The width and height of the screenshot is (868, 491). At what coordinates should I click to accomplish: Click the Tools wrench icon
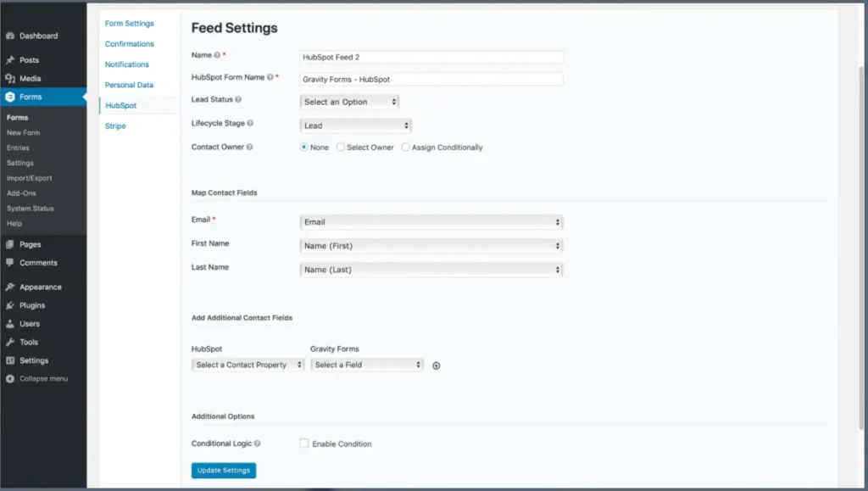[x=10, y=342]
